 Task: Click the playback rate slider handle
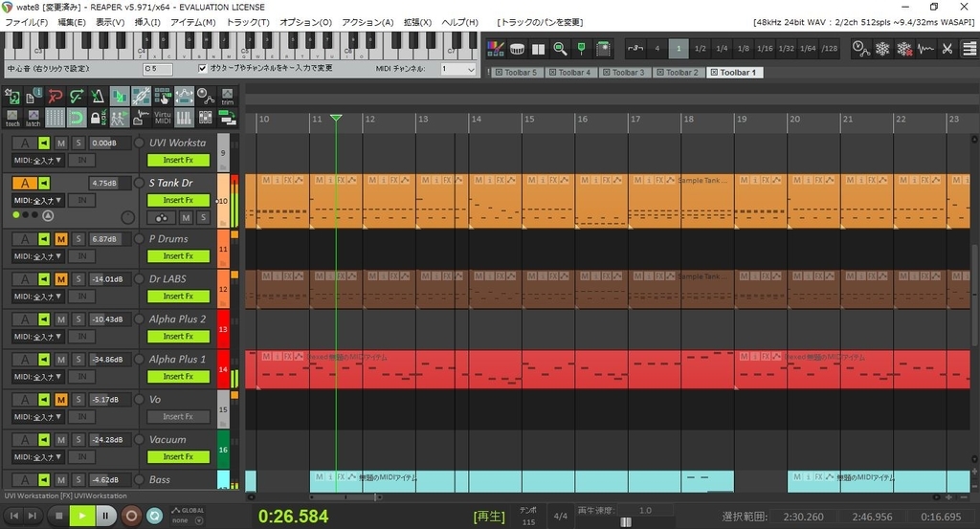pyautogui.click(x=626, y=522)
